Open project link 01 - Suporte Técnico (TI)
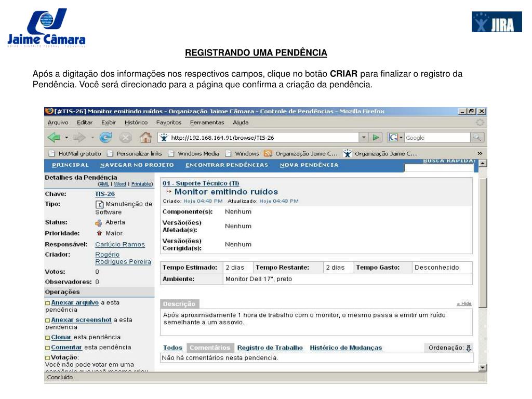532x399 pixels. click(x=201, y=183)
